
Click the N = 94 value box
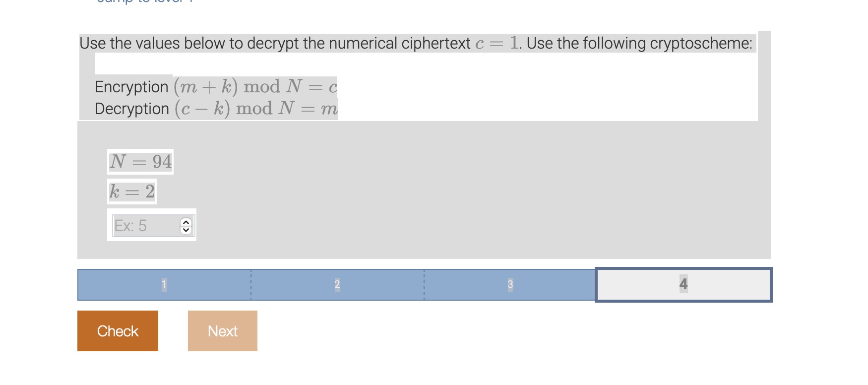click(x=141, y=161)
